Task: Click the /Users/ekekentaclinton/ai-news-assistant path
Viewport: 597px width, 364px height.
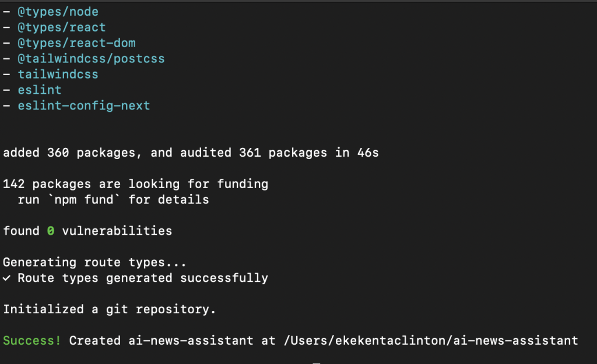Action: pyautogui.click(x=430, y=341)
